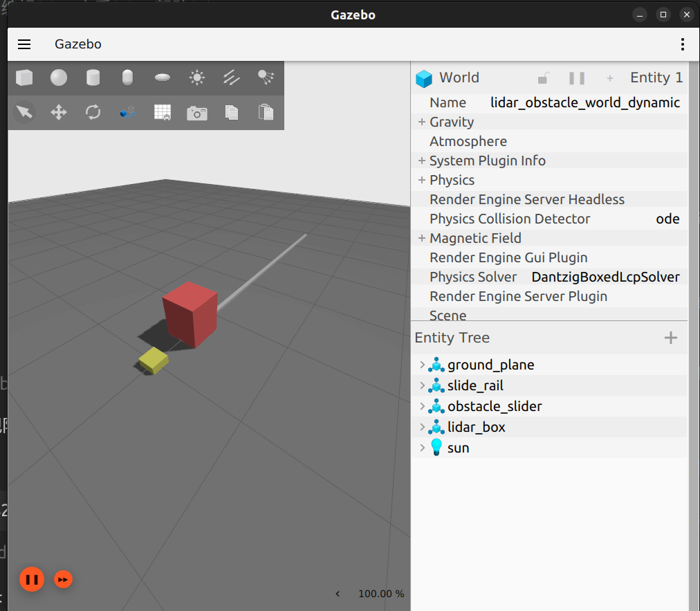Take a screenshot with camera icon
Viewport: 700px width, 611px height.
click(x=197, y=113)
